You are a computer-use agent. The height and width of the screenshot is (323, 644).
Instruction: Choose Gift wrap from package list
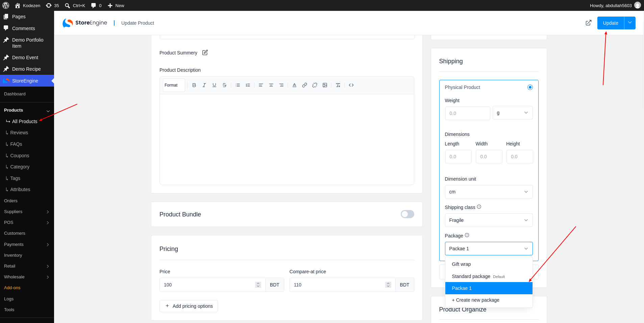(489, 264)
